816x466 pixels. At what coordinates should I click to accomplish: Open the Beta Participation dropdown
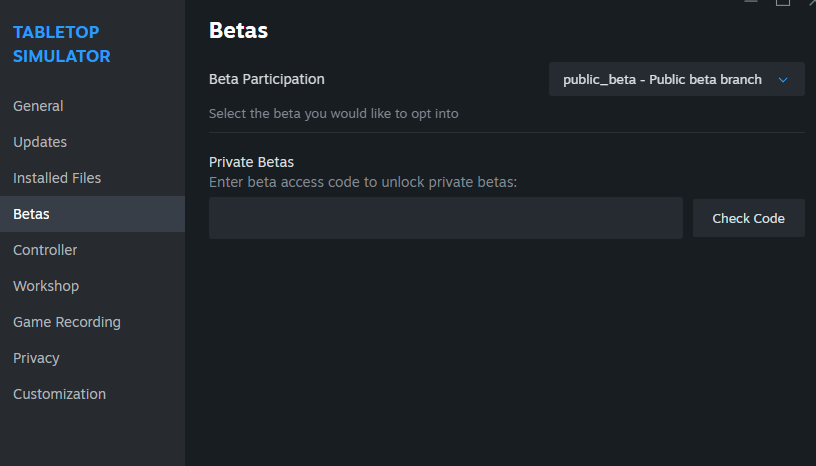[663, 79]
